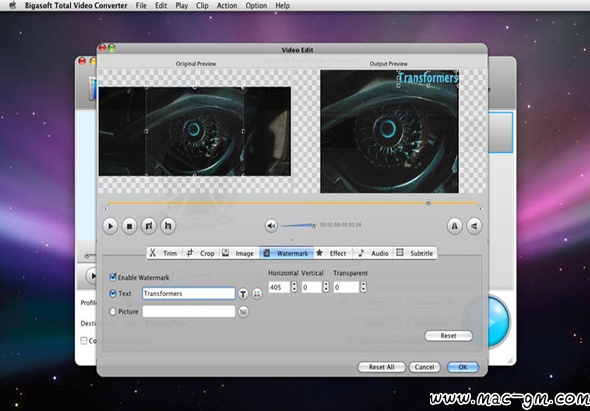Open the Edit menu
Screen dimensions: 590x411
pyautogui.click(x=161, y=6)
